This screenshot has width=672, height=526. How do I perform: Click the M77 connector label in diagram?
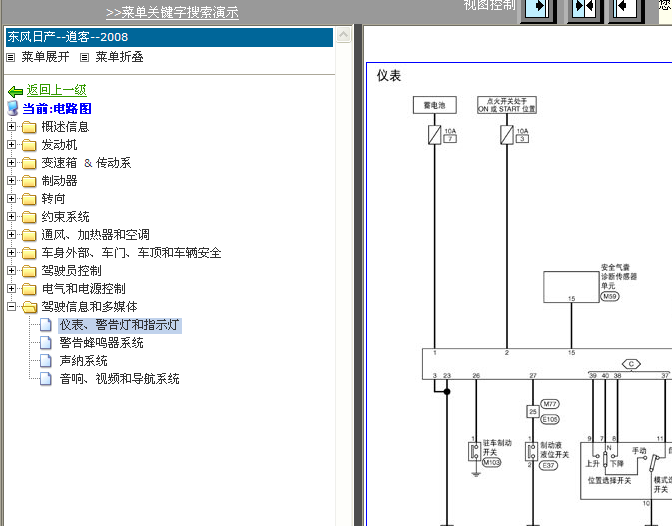click(550, 404)
